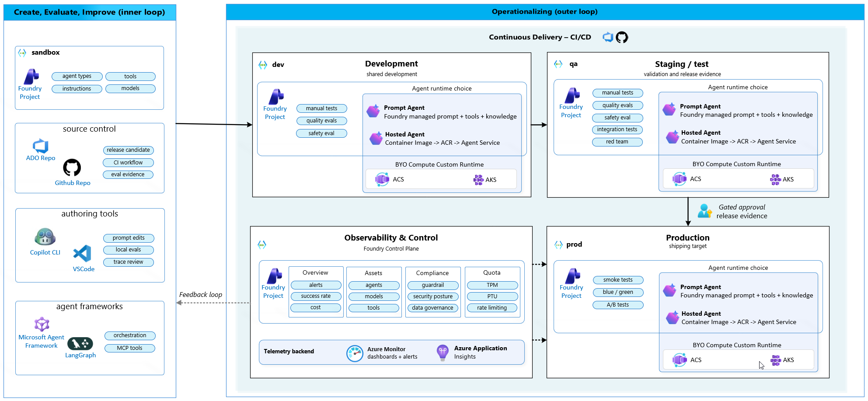Screen dimensions: 868x401
Task: Click the Feedback loop label
Action: [201, 295]
